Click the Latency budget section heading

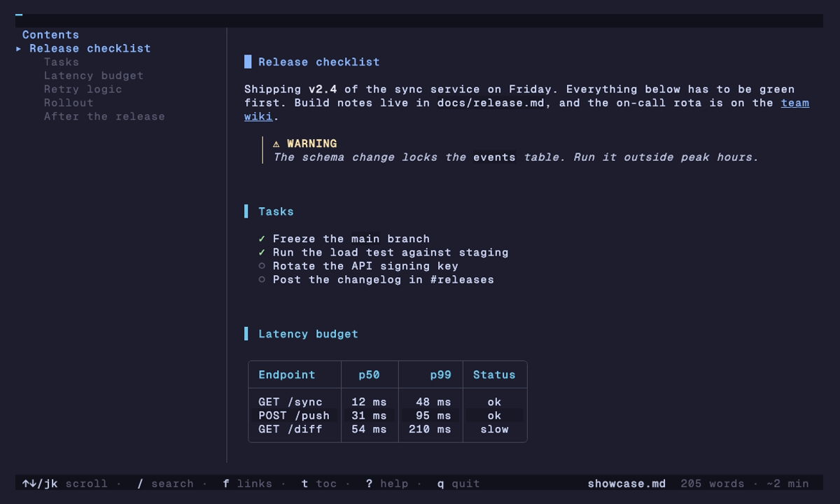tap(308, 334)
